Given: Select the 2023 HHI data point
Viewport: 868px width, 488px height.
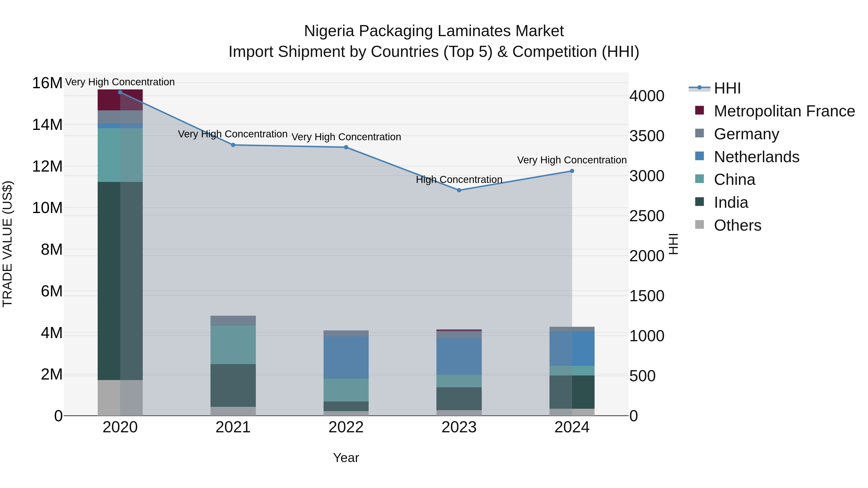Looking at the screenshot, I should coord(459,190).
